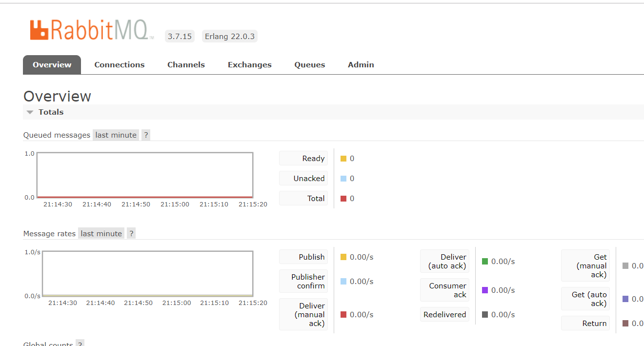Click the Message rates label

click(x=49, y=234)
